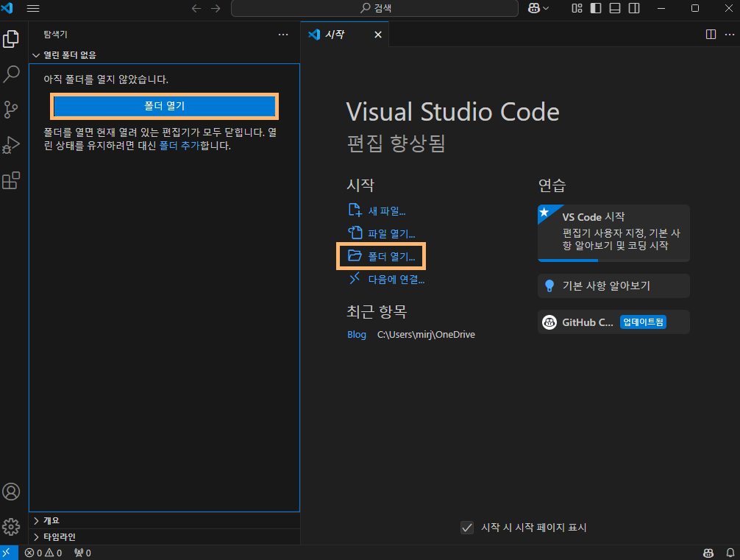Click 파일 열기... link
This screenshot has height=560, width=740.
(381, 233)
